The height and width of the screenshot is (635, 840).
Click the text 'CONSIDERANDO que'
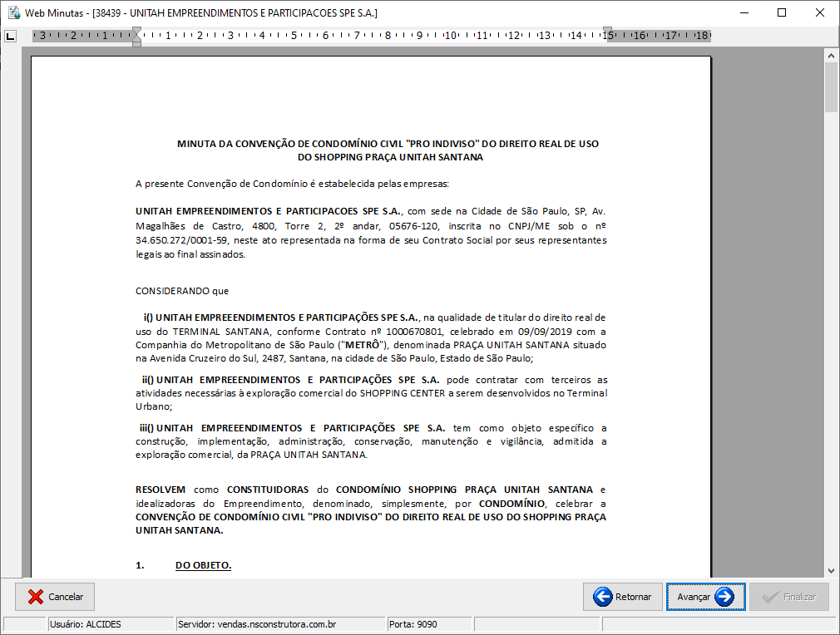(182, 291)
